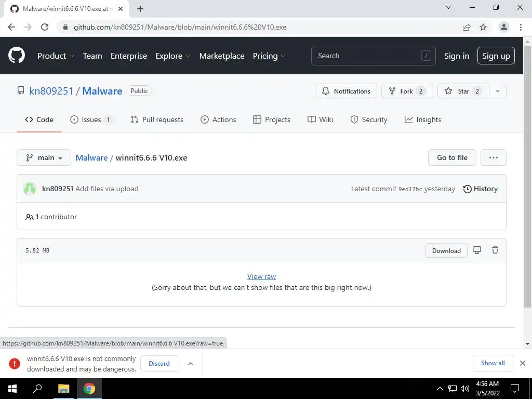Click the Notifications button
532x399 pixels.
tap(345, 91)
